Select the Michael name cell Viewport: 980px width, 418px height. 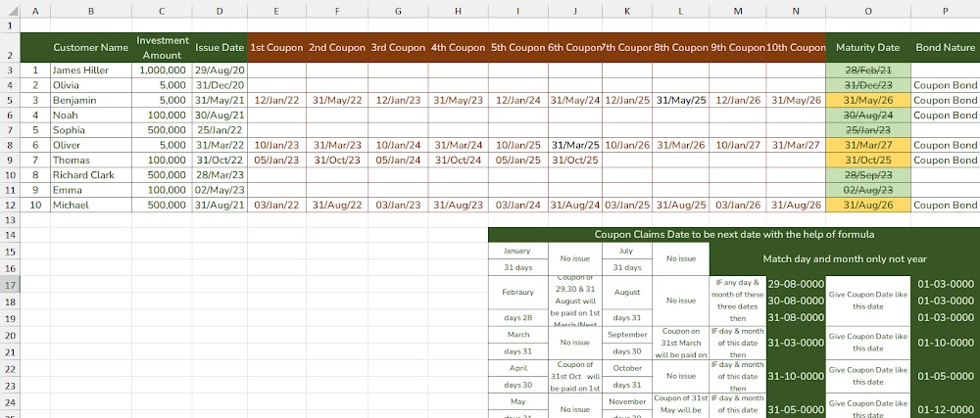[90, 205]
